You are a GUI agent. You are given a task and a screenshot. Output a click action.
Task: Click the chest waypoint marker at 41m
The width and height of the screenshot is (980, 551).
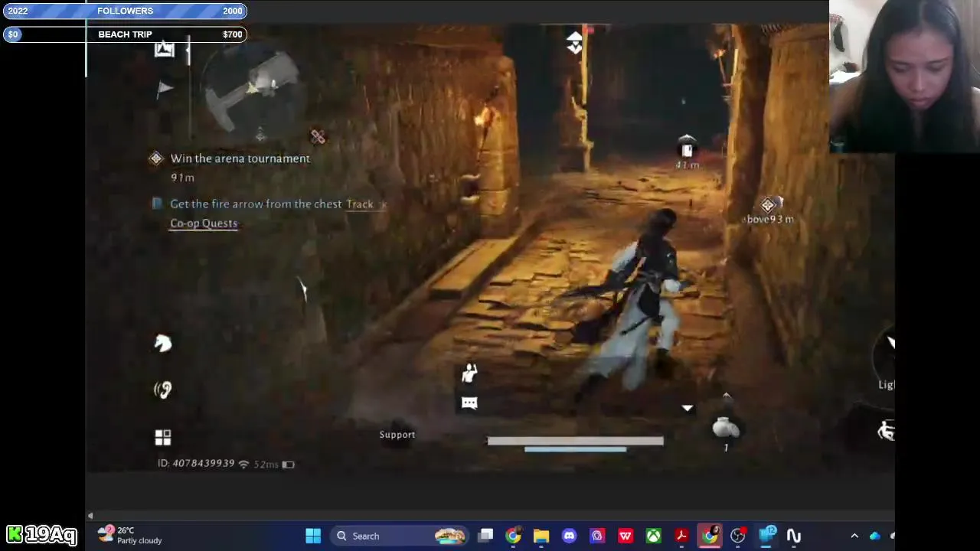point(687,149)
